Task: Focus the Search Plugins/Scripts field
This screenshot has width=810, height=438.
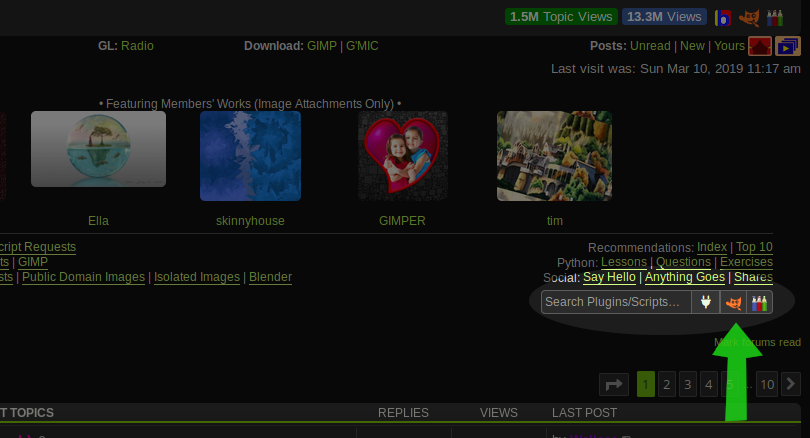Action: point(616,302)
